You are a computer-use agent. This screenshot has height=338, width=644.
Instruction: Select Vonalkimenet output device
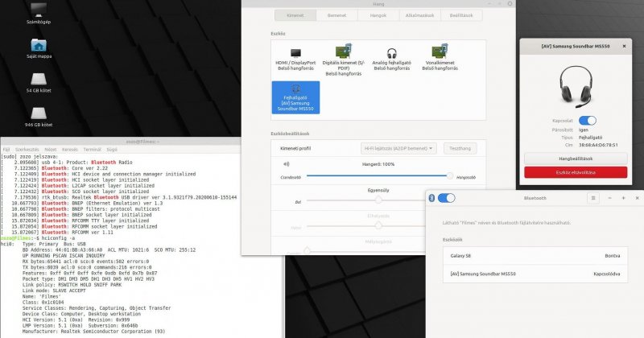[440, 58]
